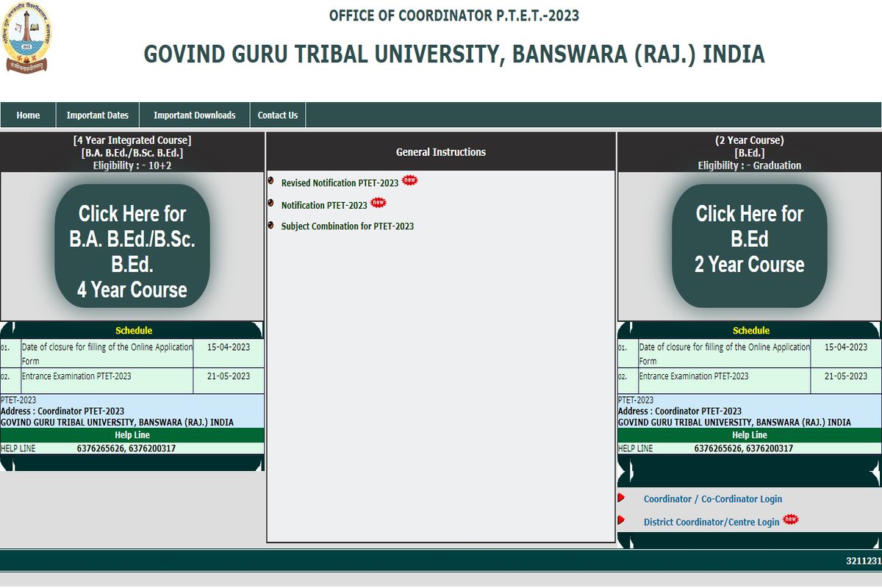Click the new badge next to District Coordinator

point(790,520)
